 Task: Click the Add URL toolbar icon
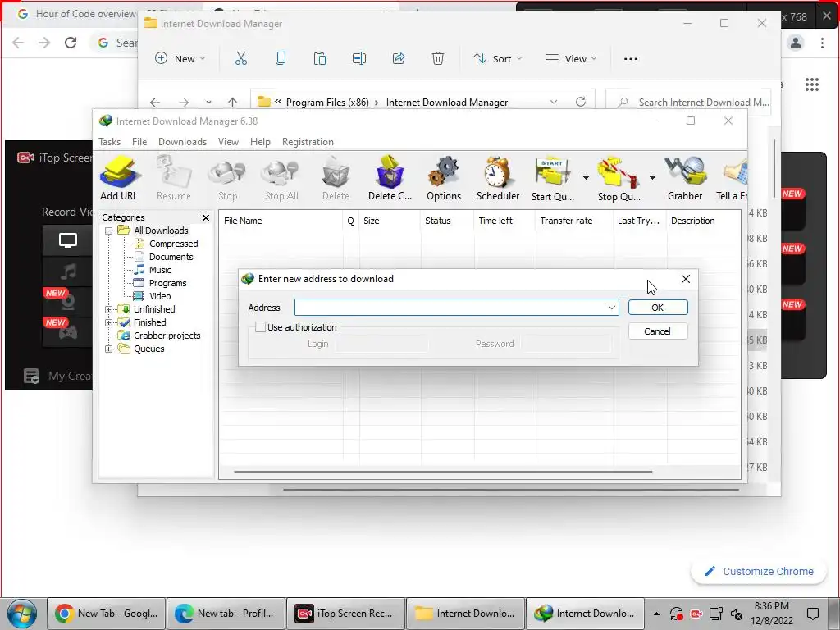pos(119,178)
